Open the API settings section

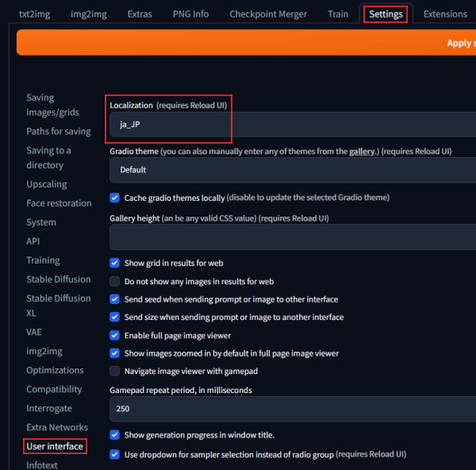pyautogui.click(x=33, y=241)
